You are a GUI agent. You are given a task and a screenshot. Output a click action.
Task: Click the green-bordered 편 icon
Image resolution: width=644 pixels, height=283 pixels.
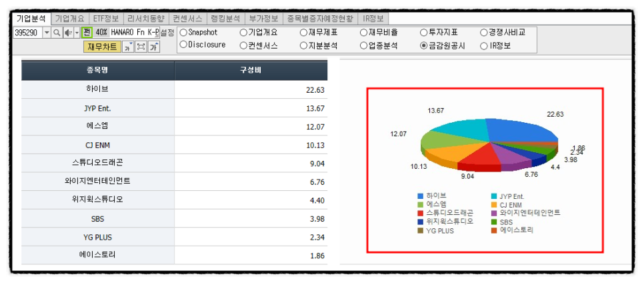point(87,32)
